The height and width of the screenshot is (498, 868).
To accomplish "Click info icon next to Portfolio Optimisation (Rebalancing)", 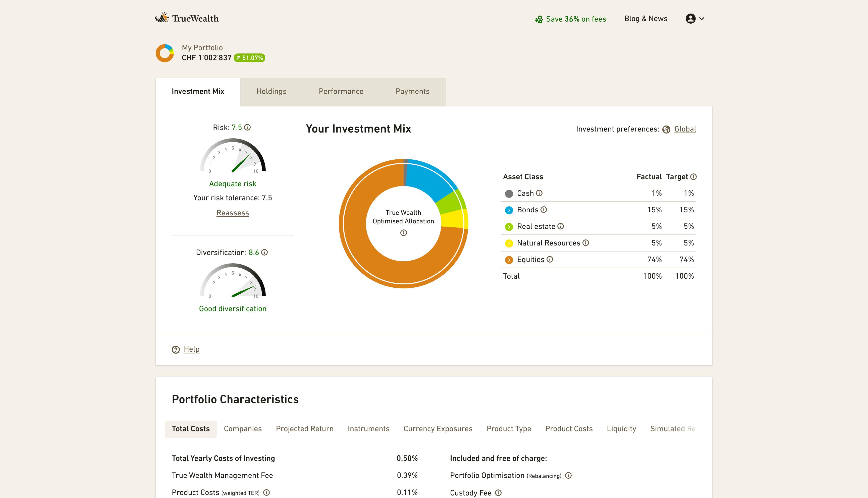I will point(568,475).
